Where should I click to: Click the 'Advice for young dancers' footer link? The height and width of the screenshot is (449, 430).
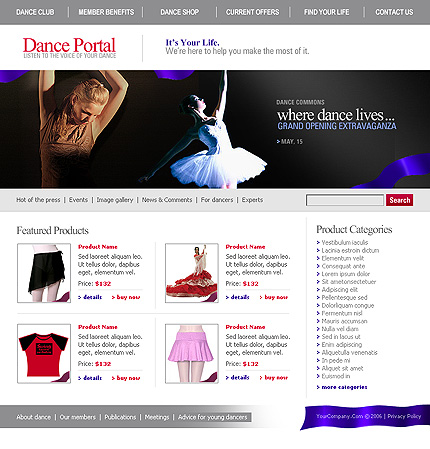(x=213, y=417)
